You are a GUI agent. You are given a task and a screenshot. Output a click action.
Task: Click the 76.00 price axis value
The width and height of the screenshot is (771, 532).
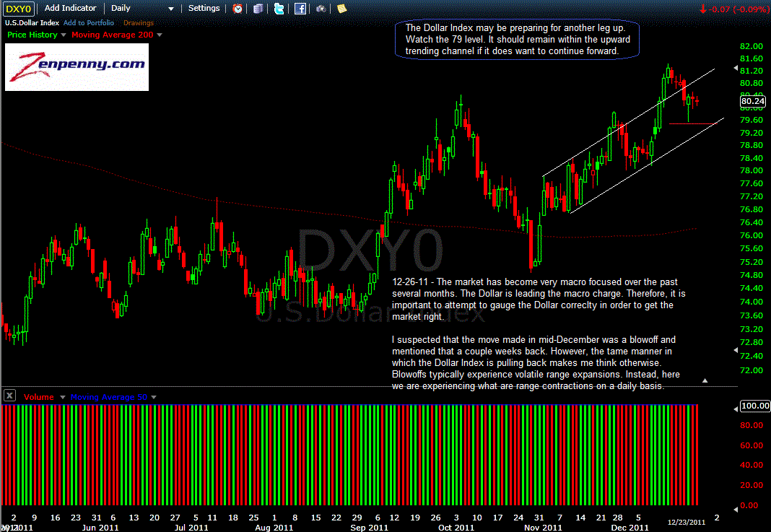pos(752,235)
